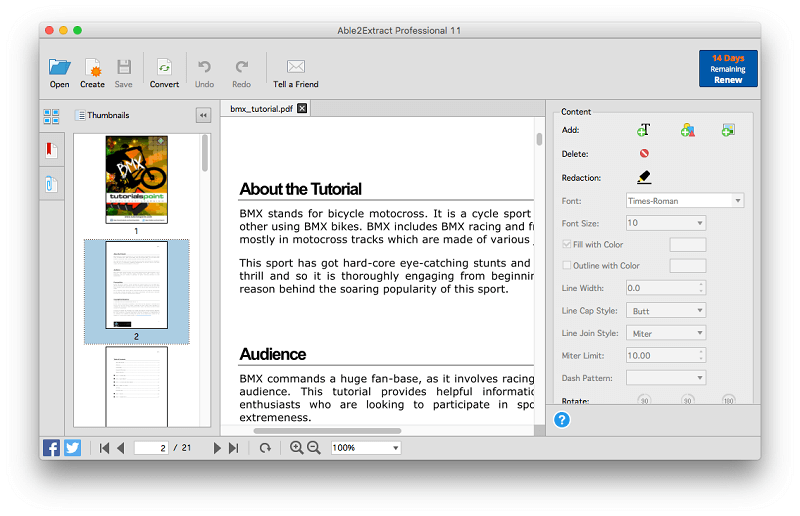The image size is (800, 516).
Task: Close the bmx_tutorial.pdf tab
Action: [302, 108]
